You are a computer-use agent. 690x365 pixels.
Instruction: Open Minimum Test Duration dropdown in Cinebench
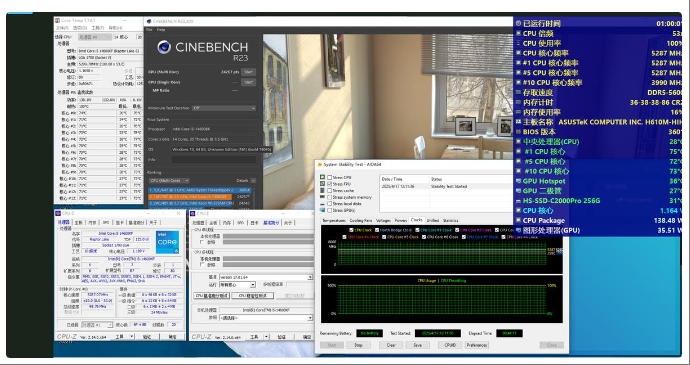[x=224, y=108]
